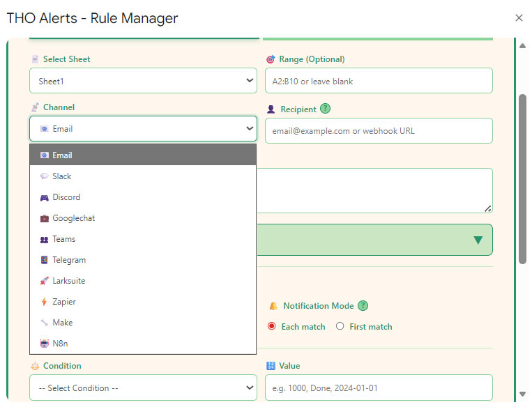
Task: Select Each match notification mode
Action: pyautogui.click(x=272, y=326)
